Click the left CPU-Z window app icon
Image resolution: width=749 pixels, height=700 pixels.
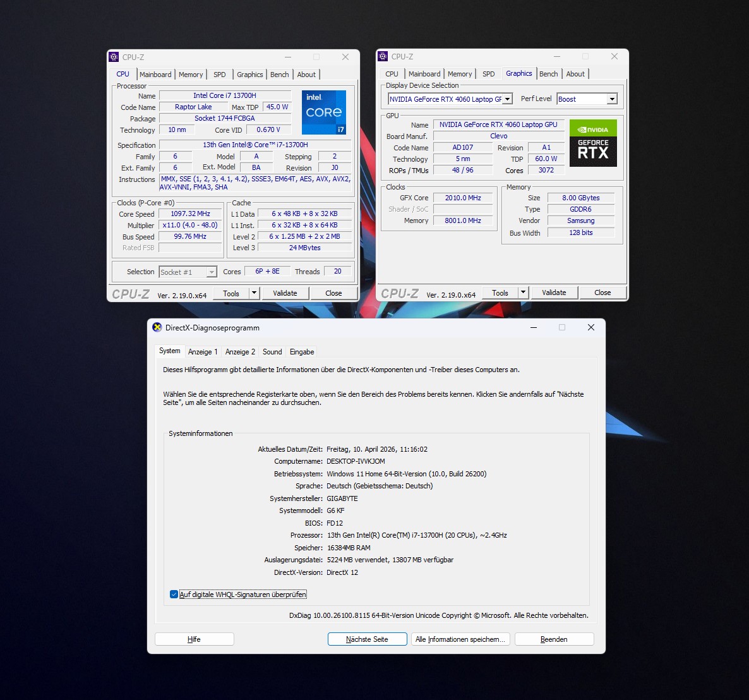coord(114,57)
